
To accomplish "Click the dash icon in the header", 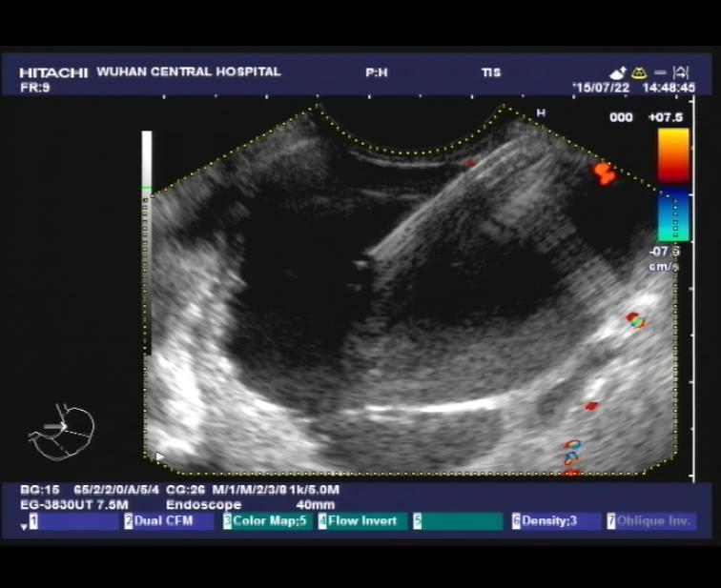I will [x=660, y=72].
